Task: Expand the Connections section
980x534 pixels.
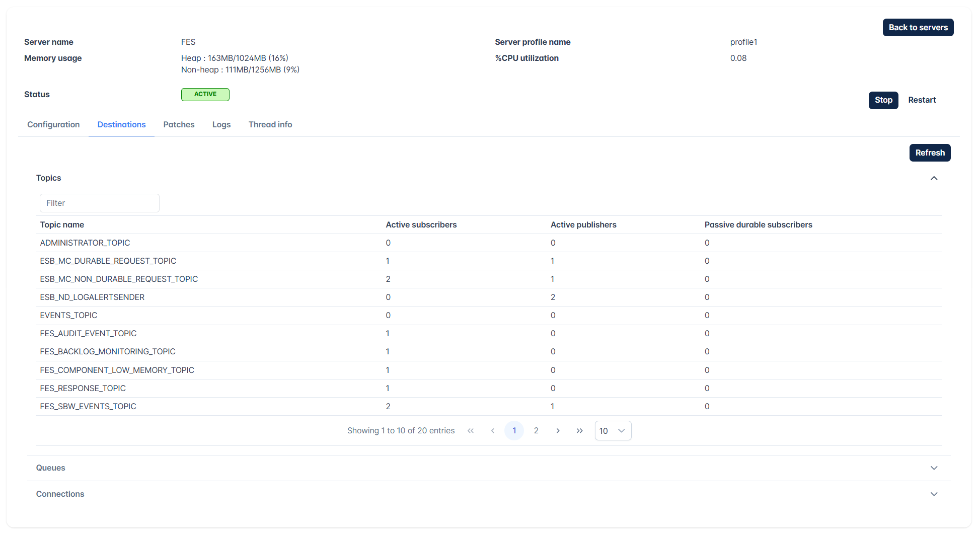Action: pos(489,494)
